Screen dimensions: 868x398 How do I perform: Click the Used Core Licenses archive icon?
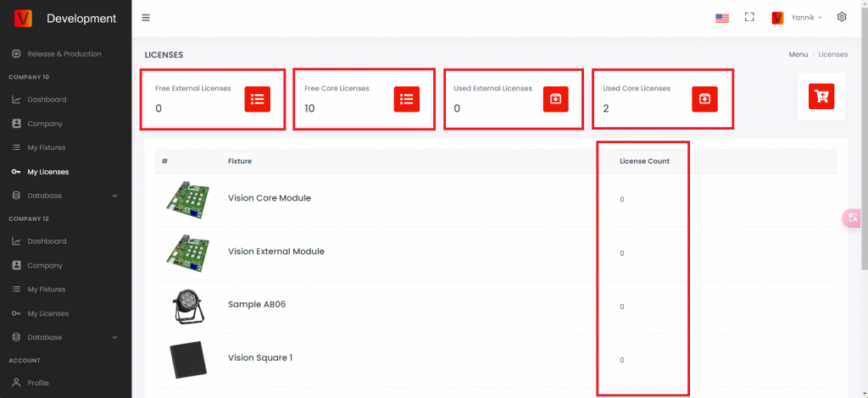(x=704, y=99)
